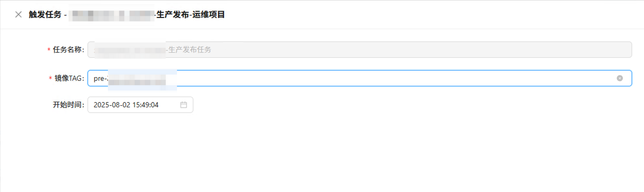Click the 任务名称 label

click(68, 50)
